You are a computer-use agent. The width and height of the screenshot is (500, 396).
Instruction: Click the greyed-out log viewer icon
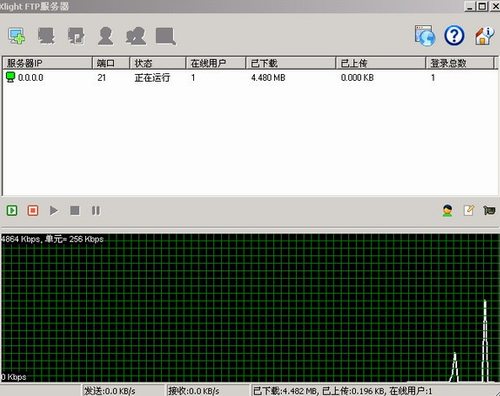pos(166,36)
